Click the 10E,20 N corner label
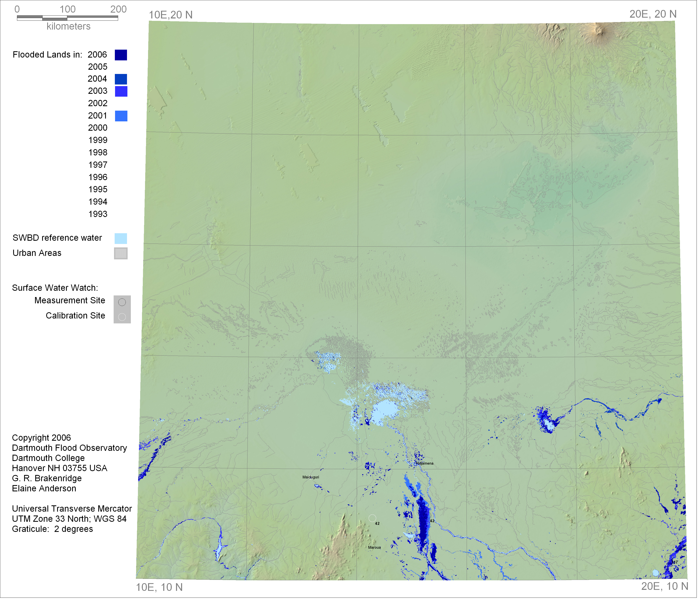700x602 pixels. tap(171, 15)
